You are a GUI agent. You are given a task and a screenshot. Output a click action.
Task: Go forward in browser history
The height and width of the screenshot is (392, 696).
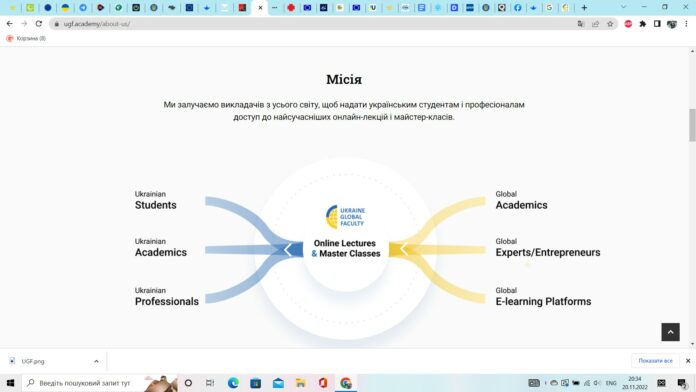click(x=24, y=24)
